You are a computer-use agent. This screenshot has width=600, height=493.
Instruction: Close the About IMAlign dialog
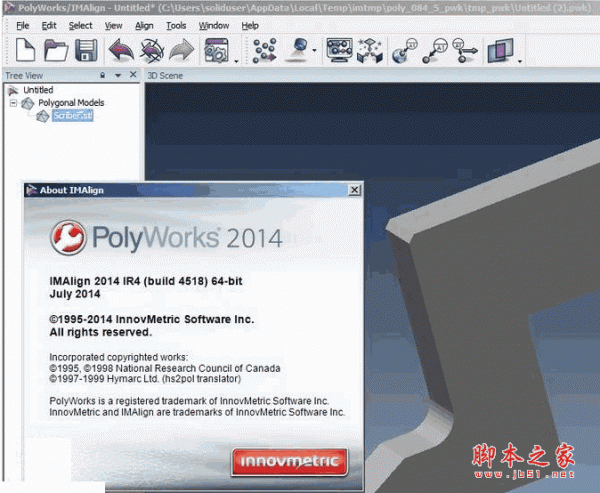tap(355, 190)
